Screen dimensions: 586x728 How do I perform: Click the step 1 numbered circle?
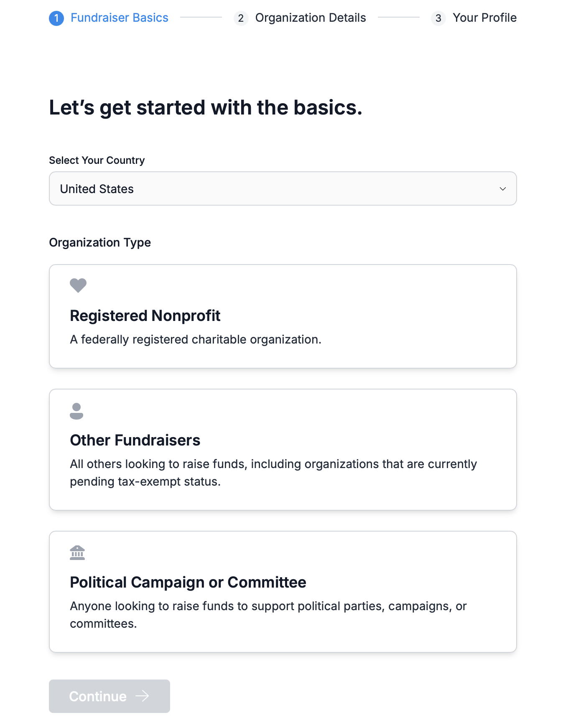tap(56, 18)
